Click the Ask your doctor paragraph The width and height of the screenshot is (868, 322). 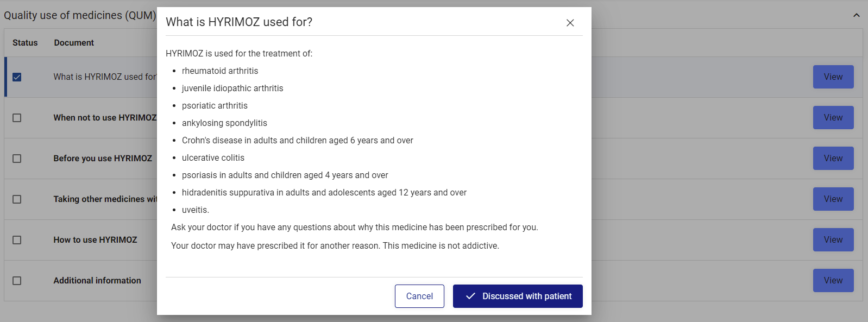(x=355, y=227)
